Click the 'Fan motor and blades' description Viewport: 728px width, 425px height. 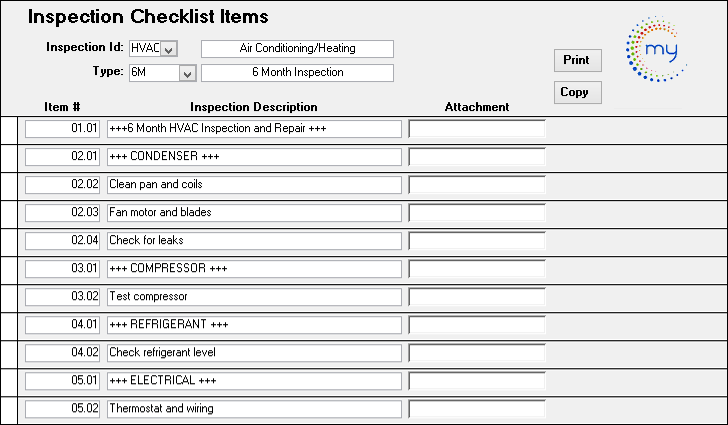[254, 213]
